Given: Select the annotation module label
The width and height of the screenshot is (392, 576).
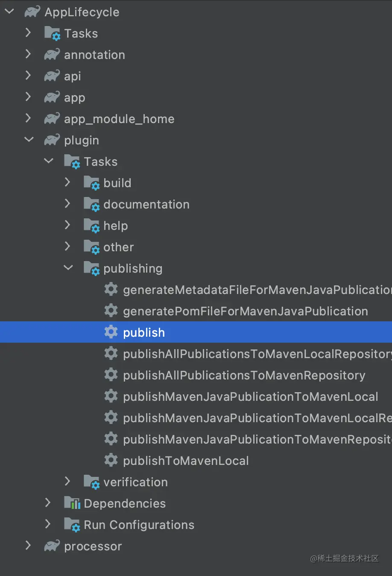Looking at the screenshot, I should tap(94, 55).
